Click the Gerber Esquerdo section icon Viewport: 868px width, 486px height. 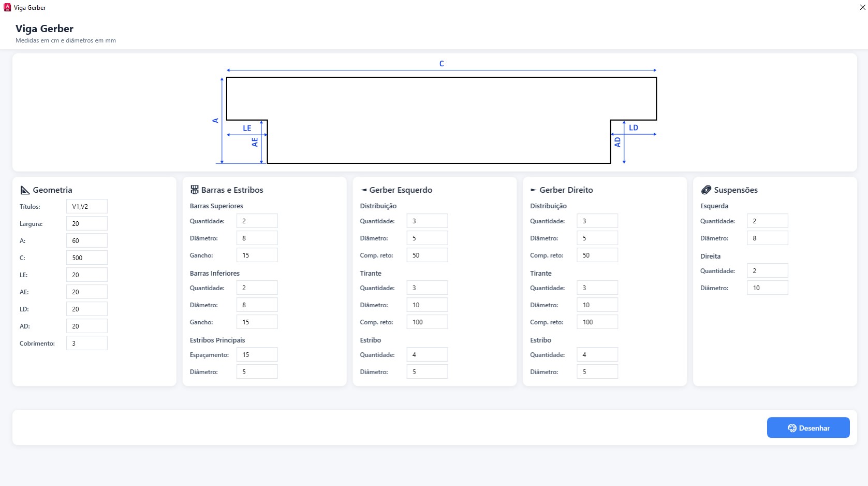[364, 190]
